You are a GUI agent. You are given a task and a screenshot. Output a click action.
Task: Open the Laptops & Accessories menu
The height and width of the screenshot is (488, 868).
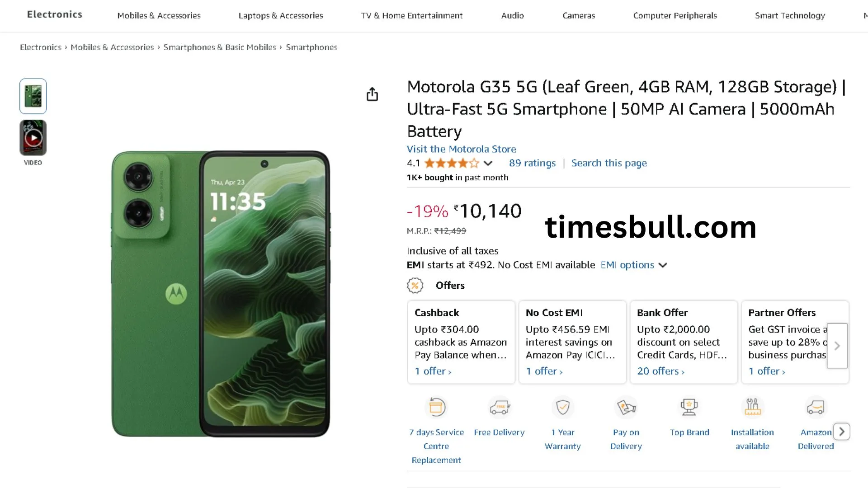280,15
